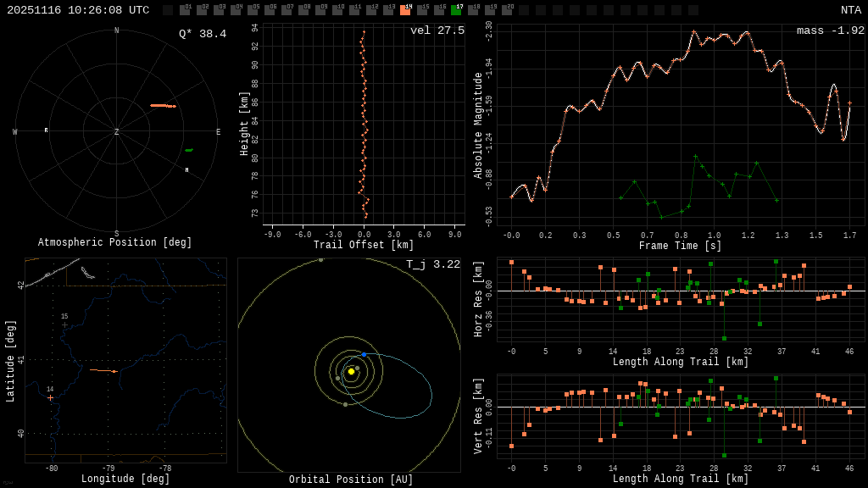Click the orange trail in the polar sky plot
Image resolution: width=868 pixels, height=488 pixels.
click(x=163, y=106)
